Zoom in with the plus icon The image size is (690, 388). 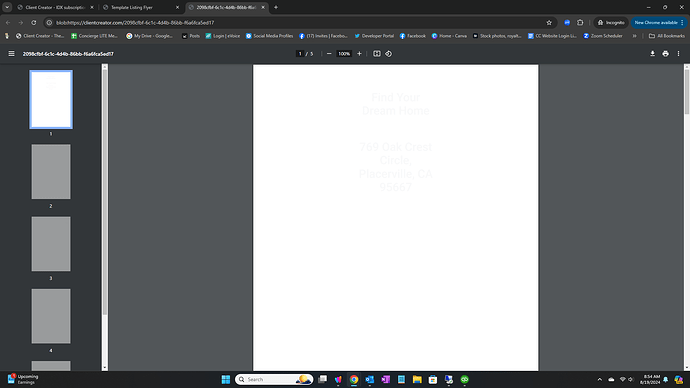(359, 54)
